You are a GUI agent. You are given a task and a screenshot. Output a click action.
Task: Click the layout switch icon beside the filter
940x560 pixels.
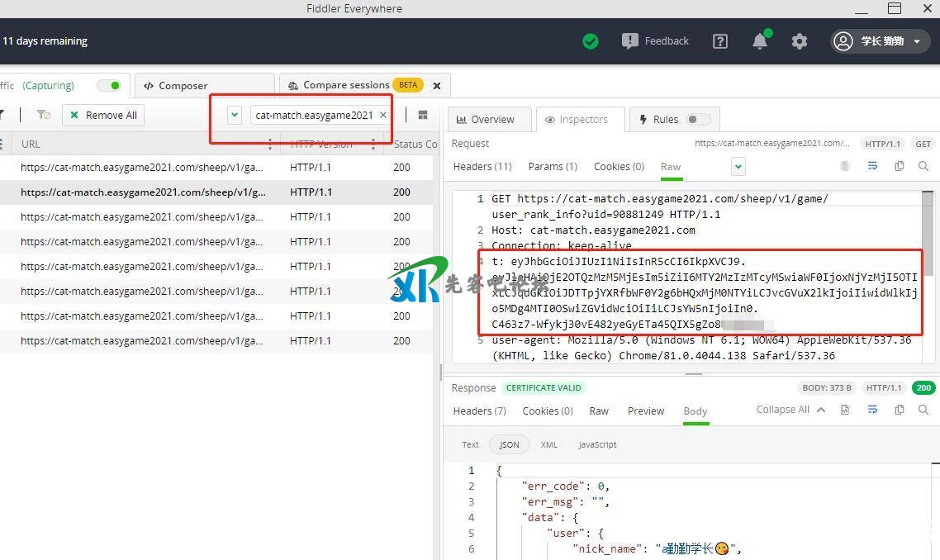coord(423,115)
